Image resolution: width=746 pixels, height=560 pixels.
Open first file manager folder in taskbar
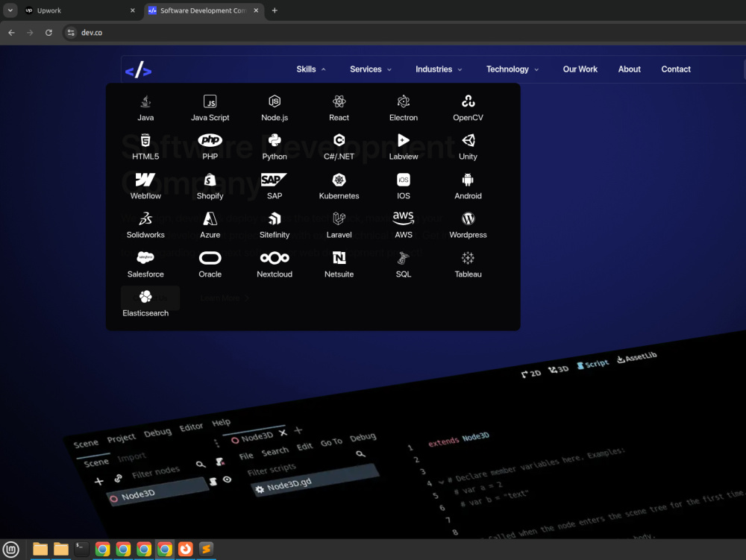(x=40, y=549)
